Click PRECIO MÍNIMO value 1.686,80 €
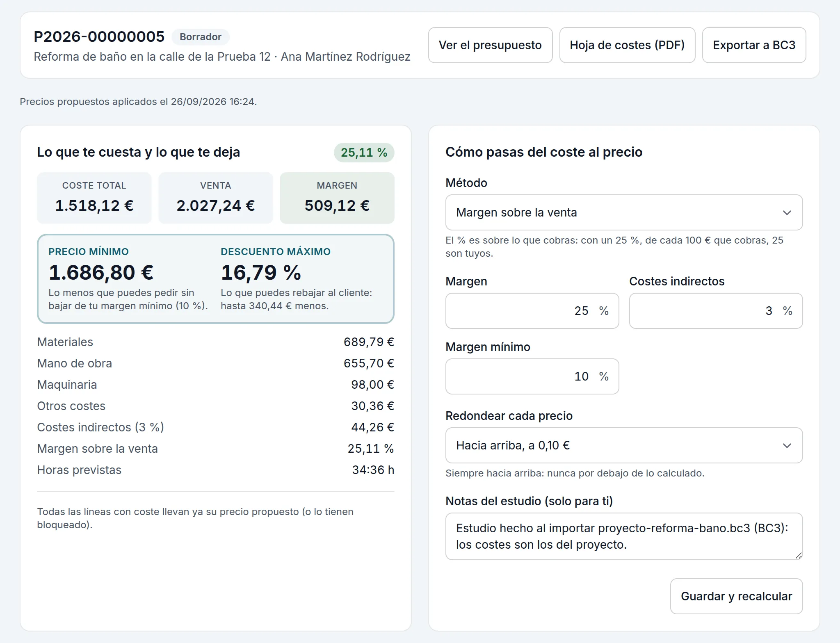 click(101, 273)
